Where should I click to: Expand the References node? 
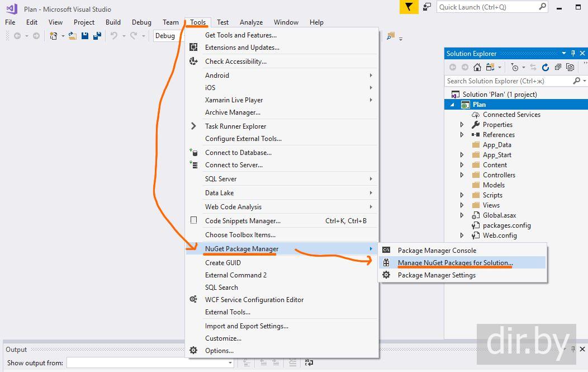point(462,135)
